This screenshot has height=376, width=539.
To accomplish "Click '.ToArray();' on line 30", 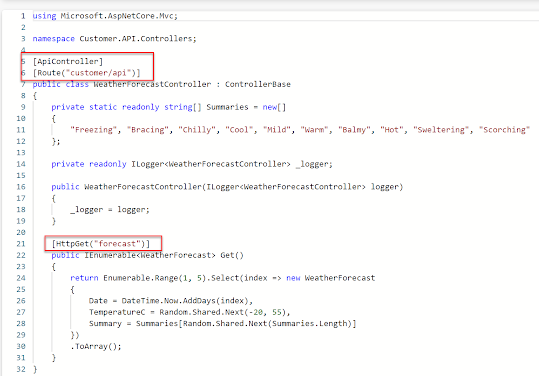I will 96,346.
